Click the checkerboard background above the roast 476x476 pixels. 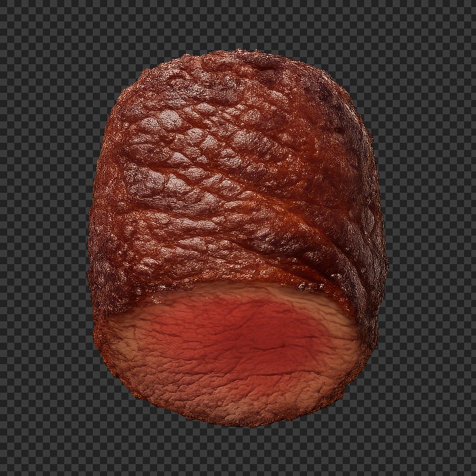click(x=238, y=24)
